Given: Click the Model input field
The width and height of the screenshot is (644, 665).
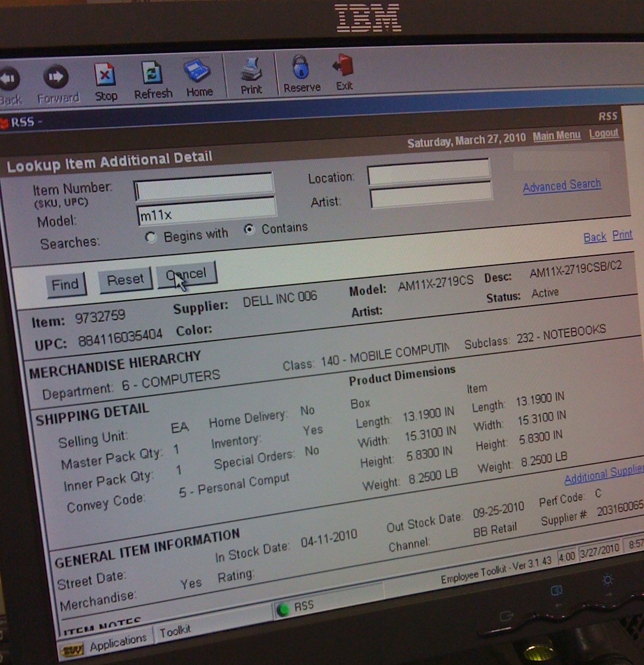Looking at the screenshot, I should point(207,212).
